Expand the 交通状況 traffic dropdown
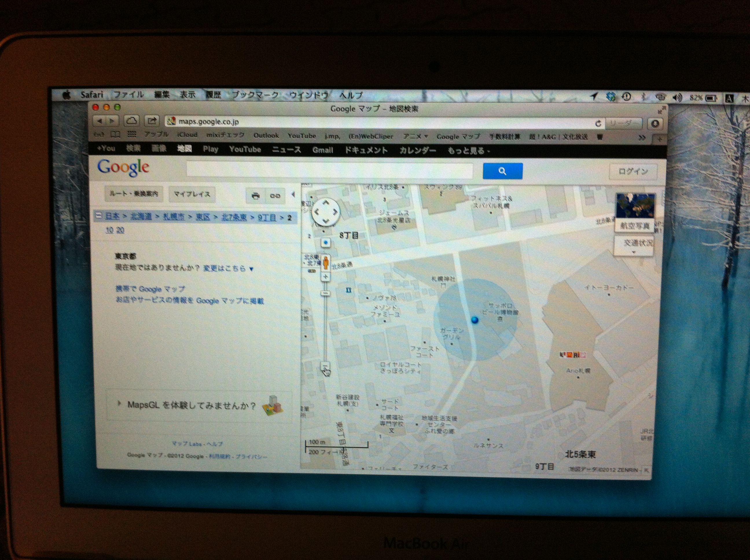The height and width of the screenshot is (560, 750). pyautogui.click(x=633, y=252)
